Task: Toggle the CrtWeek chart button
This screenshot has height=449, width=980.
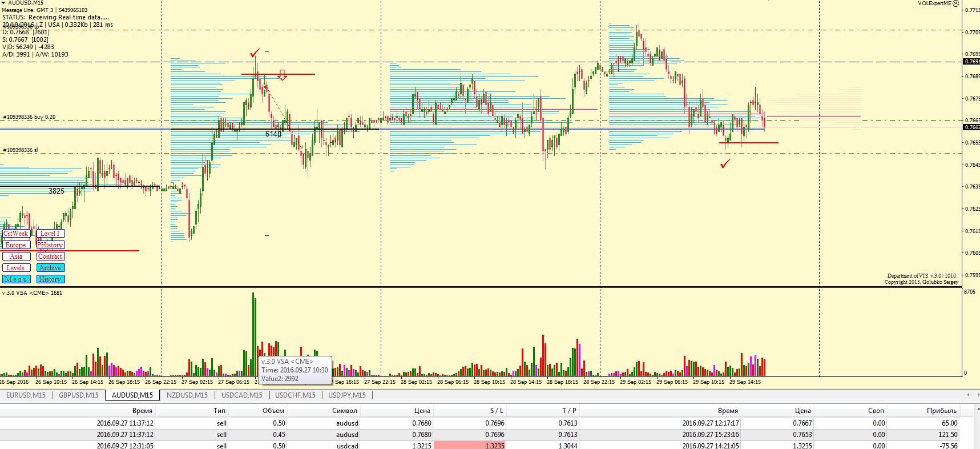Action: [x=16, y=233]
